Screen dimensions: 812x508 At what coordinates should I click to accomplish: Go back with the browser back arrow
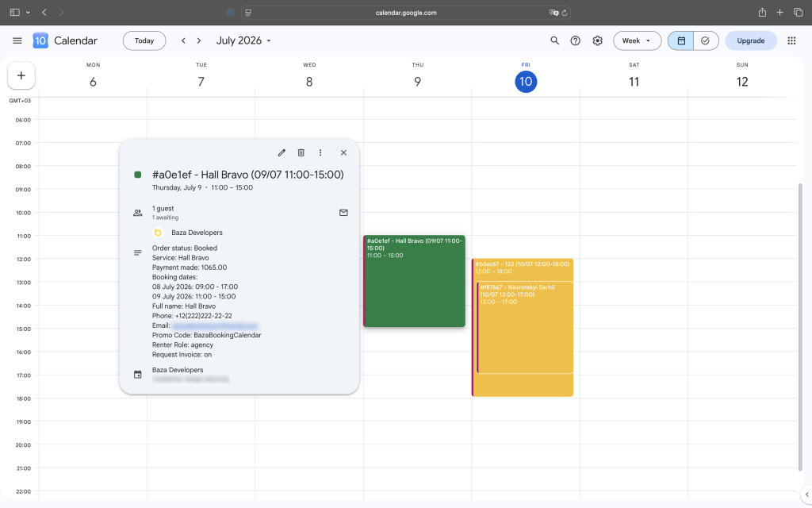click(44, 13)
